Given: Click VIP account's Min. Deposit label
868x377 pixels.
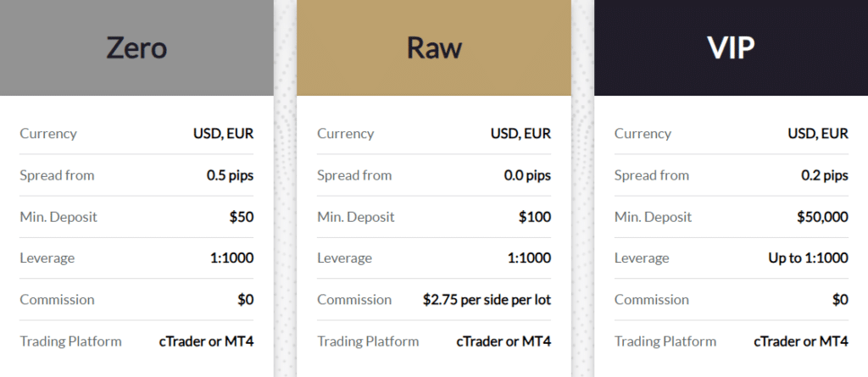Looking at the screenshot, I should tap(654, 217).
